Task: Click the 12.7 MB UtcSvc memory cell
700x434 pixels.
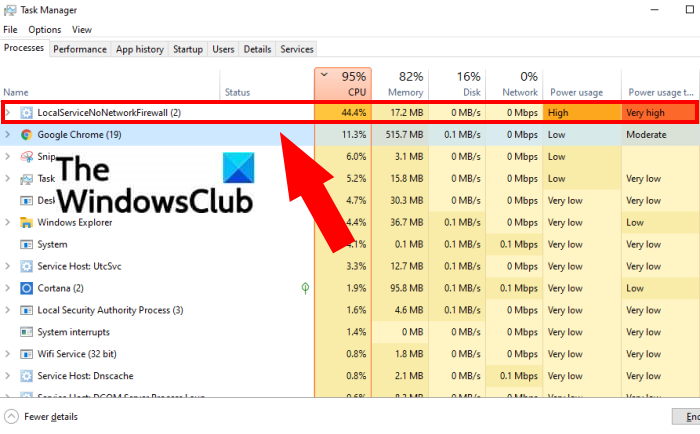Action: (400, 266)
